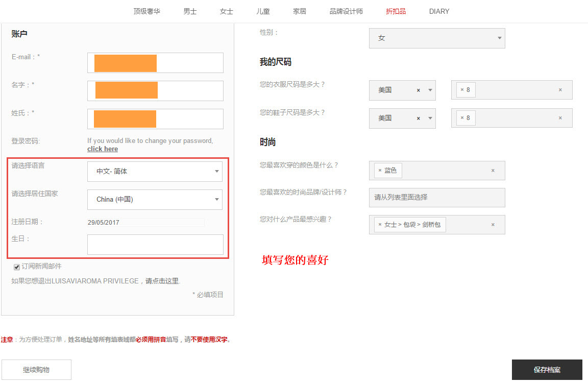
Task: Click the 时尚 section heading
Action: tap(267, 142)
